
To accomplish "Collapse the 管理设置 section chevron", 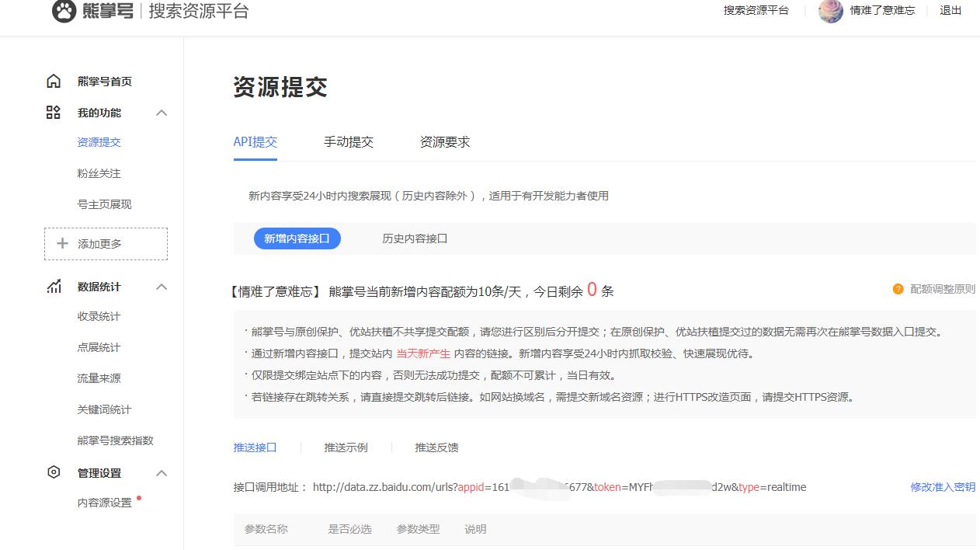I will [162, 473].
